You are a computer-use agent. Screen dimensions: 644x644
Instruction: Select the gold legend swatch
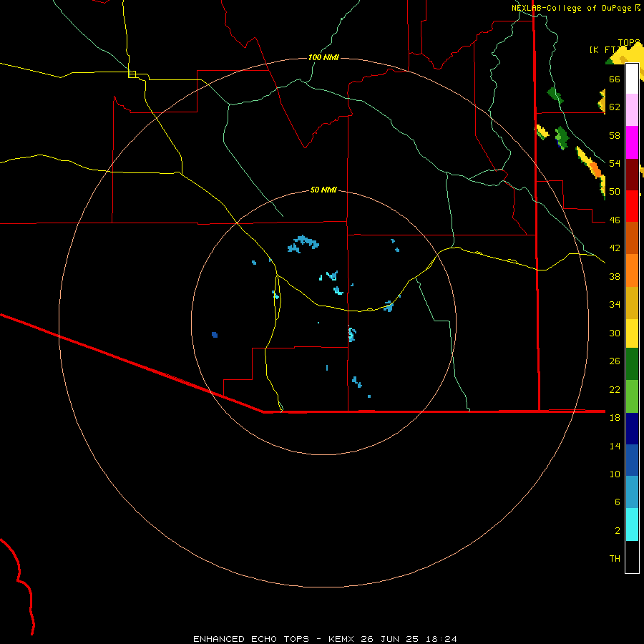[x=632, y=303]
